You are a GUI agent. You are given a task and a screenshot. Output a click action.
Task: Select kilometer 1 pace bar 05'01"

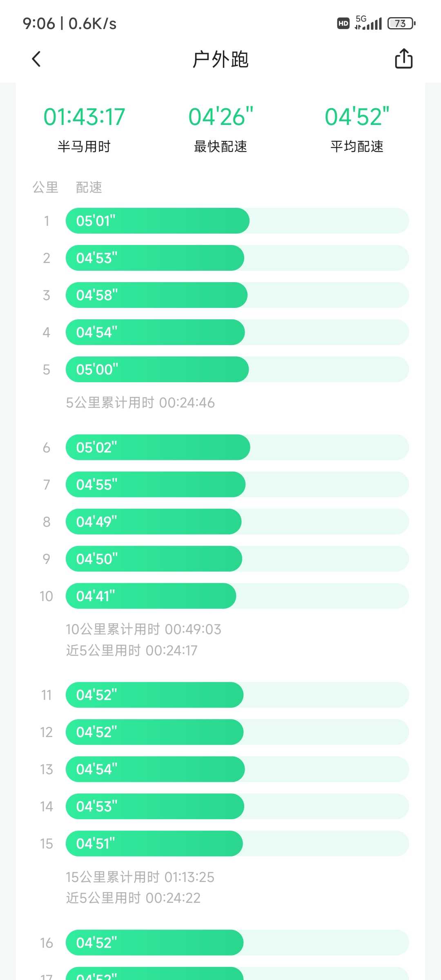point(237,221)
